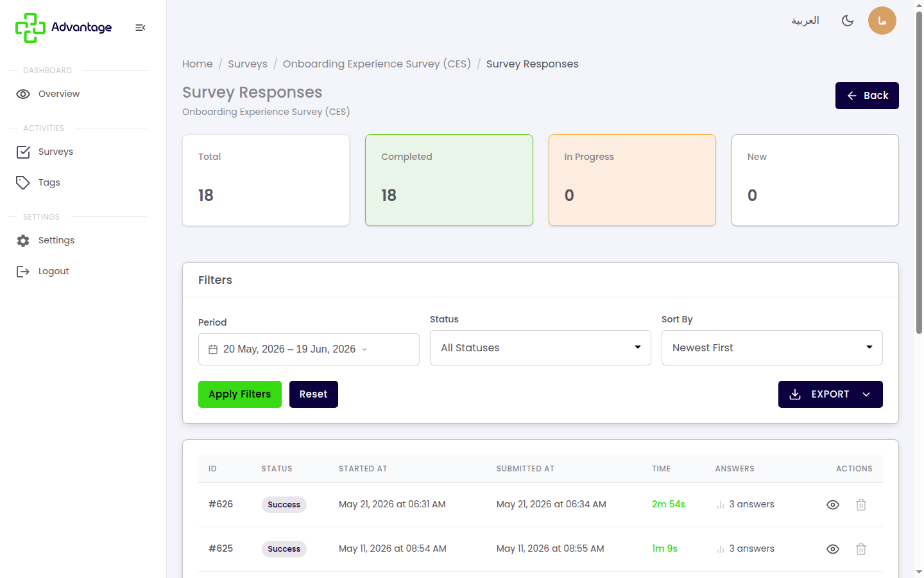Delete response #625 with trash icon
This screenshot has width=924, height=578.
pos(861,549)
